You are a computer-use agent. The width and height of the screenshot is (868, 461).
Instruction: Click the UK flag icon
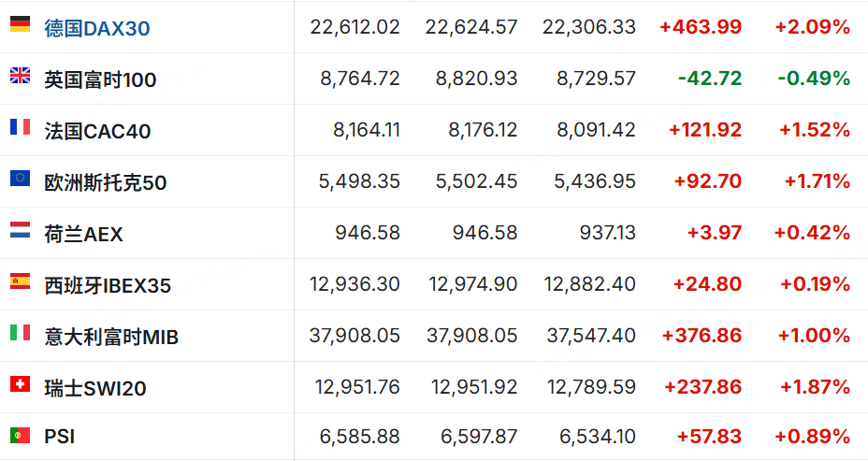[x=20, y=76]
